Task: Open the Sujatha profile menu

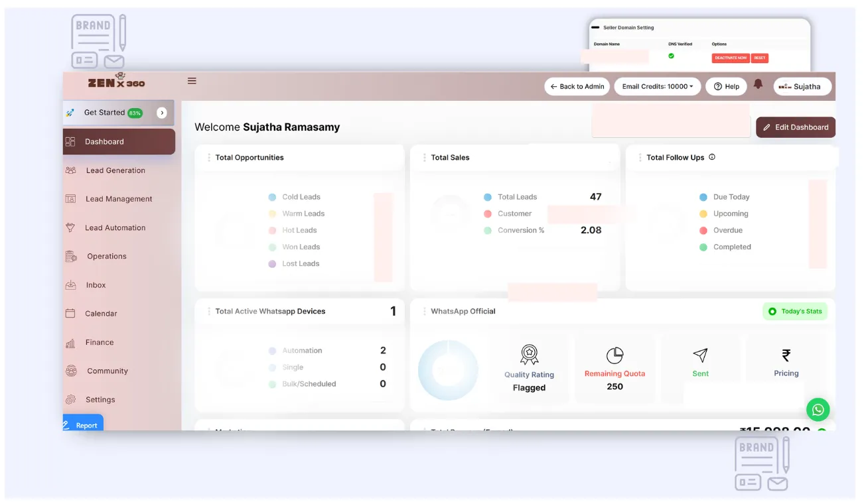Action: pyautogui.click(x=802, y=87)
